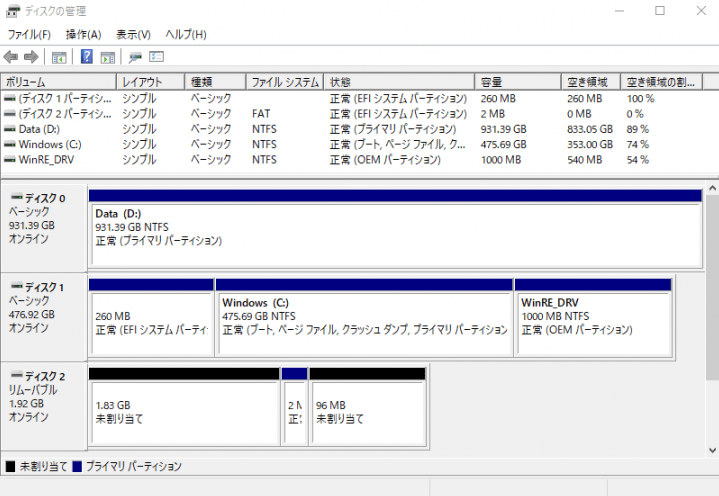The height and width of the screenshot is (496, 719).
Task: Click the 540 MB free space cell
Action: tap(585, 160)
